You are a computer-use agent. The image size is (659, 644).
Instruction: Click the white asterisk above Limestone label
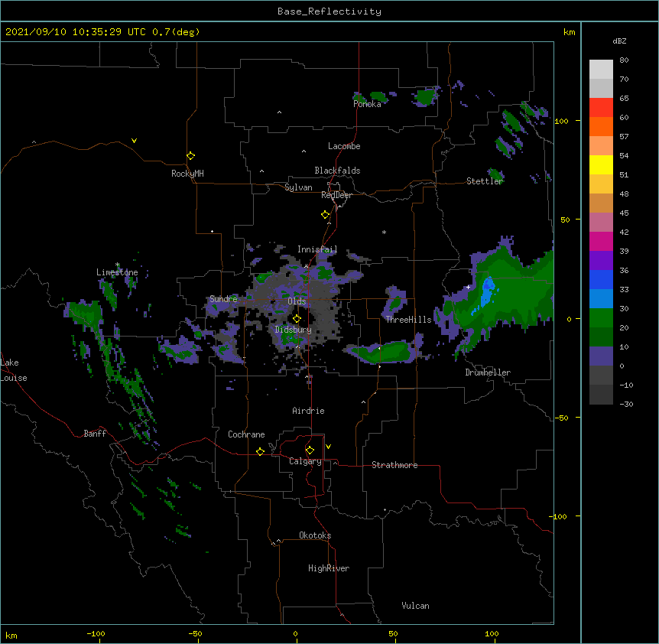[x=117, y=265]
